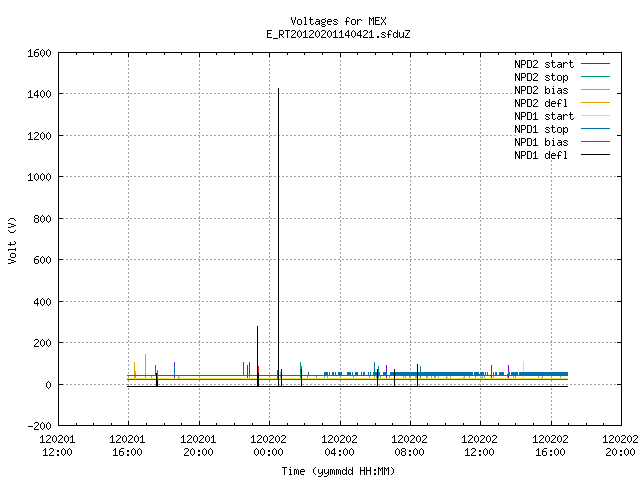The height and width of the screenshot is (480, 640).
Task: Click the 1600 y-axis tick label
Action: pos(39,53)
